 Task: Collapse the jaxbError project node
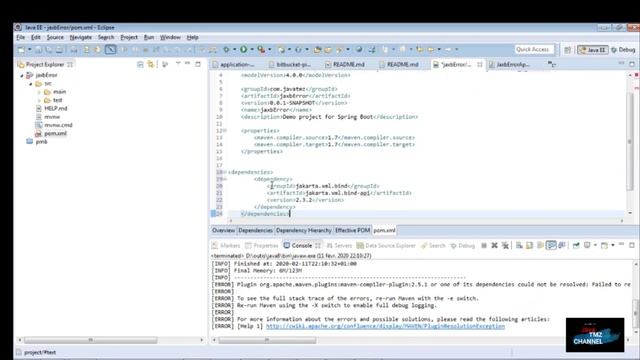[22, 76]
